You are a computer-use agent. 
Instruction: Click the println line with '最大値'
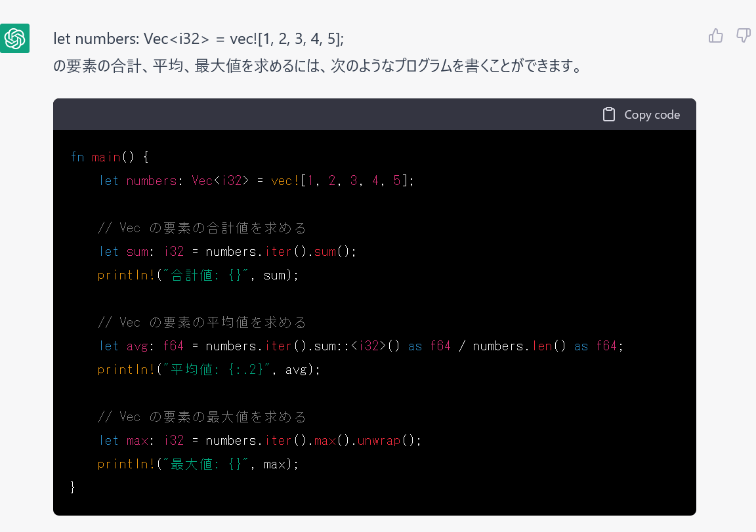pyautogui.click(x=198, y=464)
